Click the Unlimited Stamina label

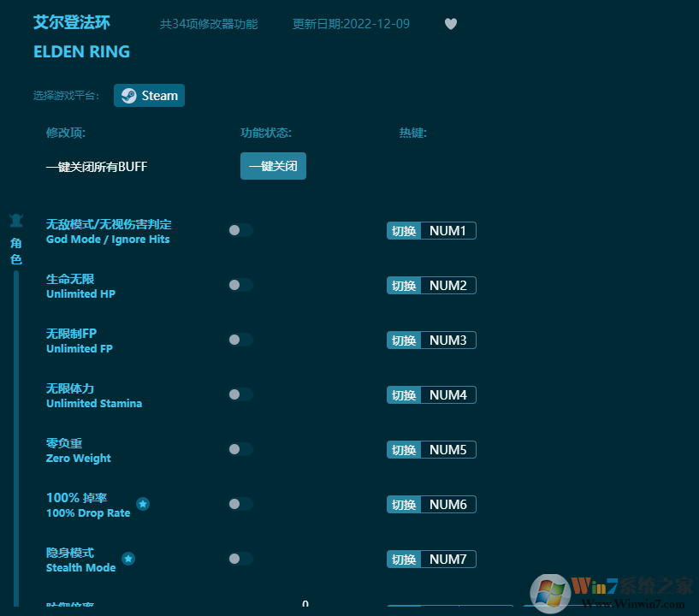point(94,404)
